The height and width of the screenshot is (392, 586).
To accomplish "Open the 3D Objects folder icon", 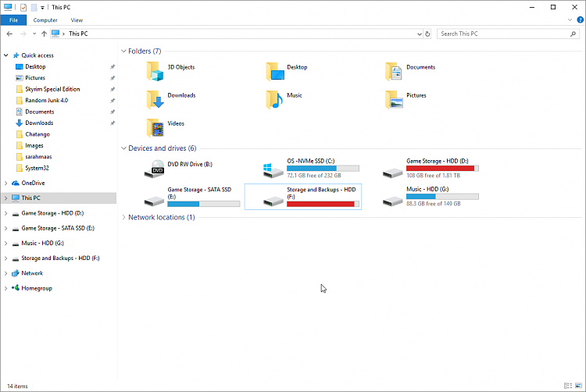I will click(155, 71).
